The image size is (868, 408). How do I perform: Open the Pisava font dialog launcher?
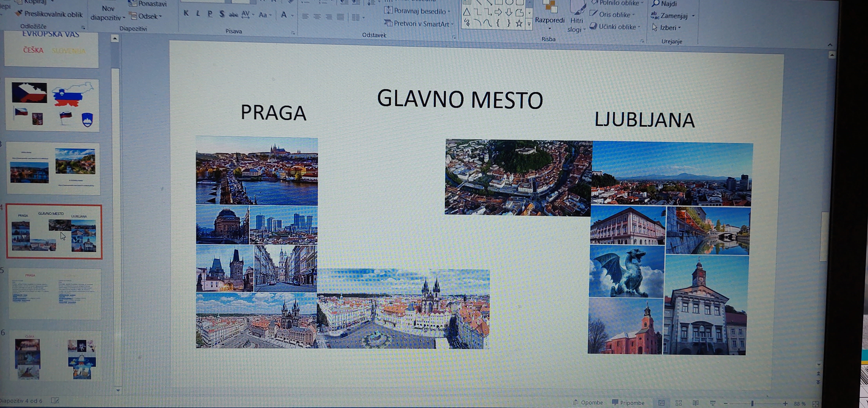tap(293, 33)
